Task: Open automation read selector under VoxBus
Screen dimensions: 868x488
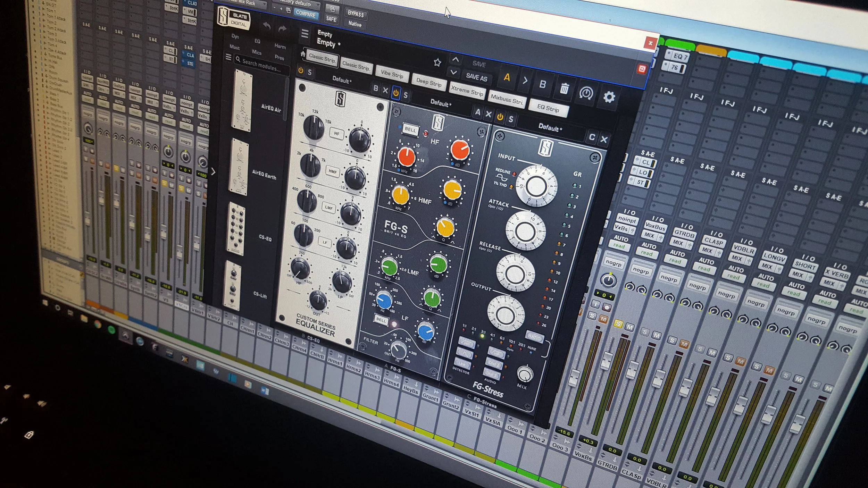Action: [647, 253]
